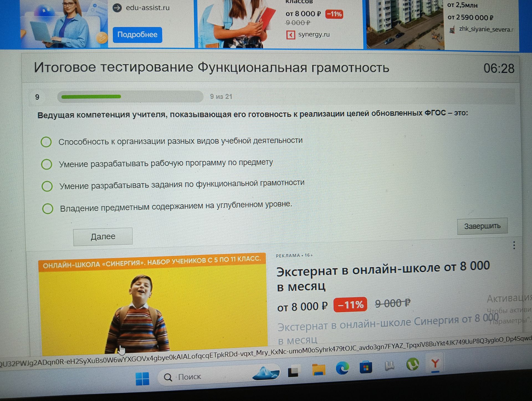Select 'Владение предметным содержанием' radio button
Viewport: 532px width, 401px height.
(x=48, y=208)
